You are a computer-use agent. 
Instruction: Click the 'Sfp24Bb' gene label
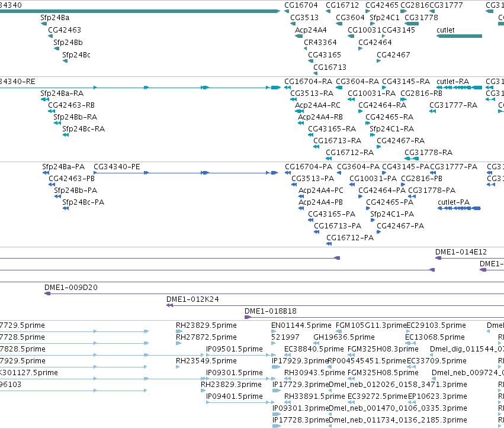(68, 43)
